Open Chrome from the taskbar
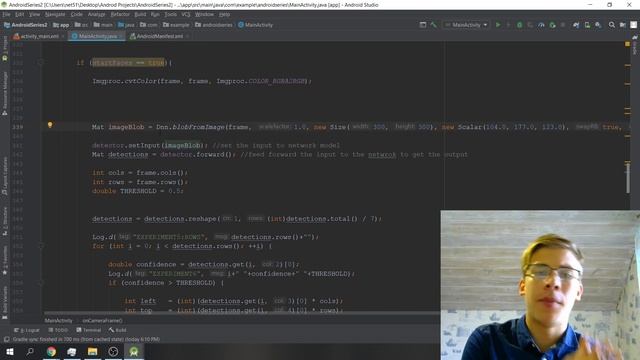Screen dimensions: 640x360 [51, 351]
